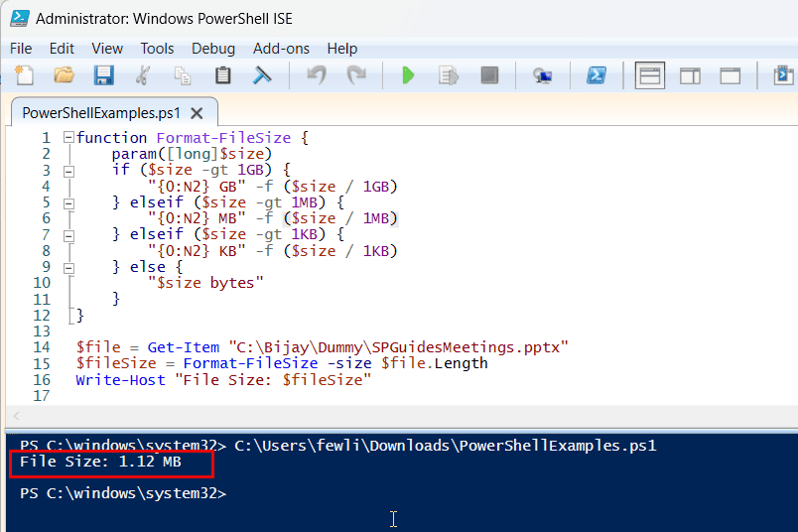Open a script with the folder icon
The image size is (798, 532).
pyautogui.click(x=65, y=75)
